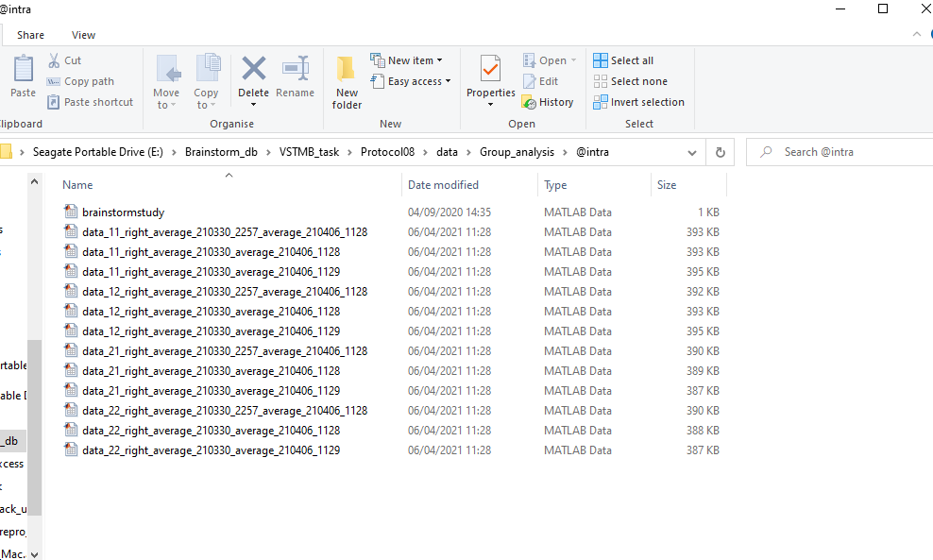Viewport: 933px width, 560px height.
Task: Expand the address bar history dropdown
Action: point(692,152)
